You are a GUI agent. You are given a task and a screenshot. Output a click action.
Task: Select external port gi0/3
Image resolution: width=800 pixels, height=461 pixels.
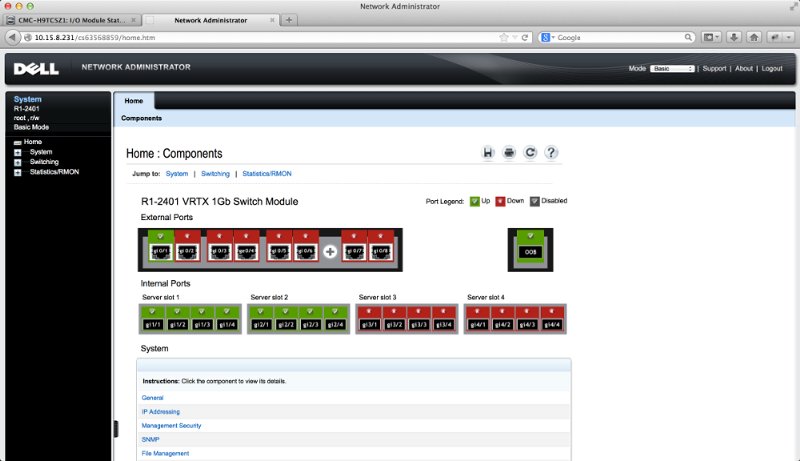pyautogui.click(x=220, y=246)
